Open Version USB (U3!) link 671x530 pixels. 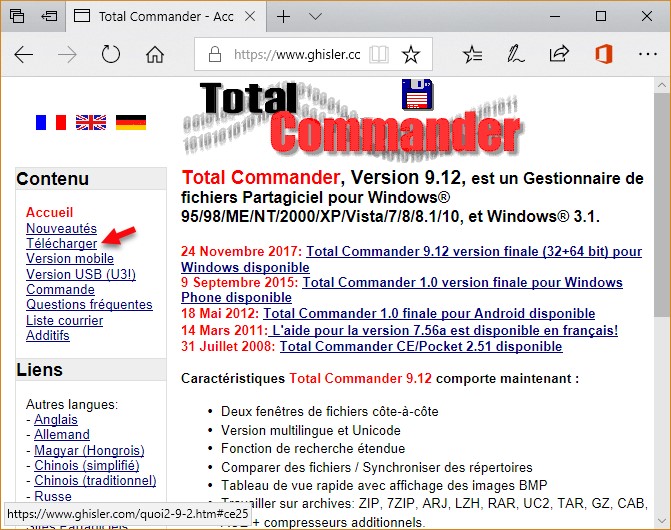coord(81,274)
